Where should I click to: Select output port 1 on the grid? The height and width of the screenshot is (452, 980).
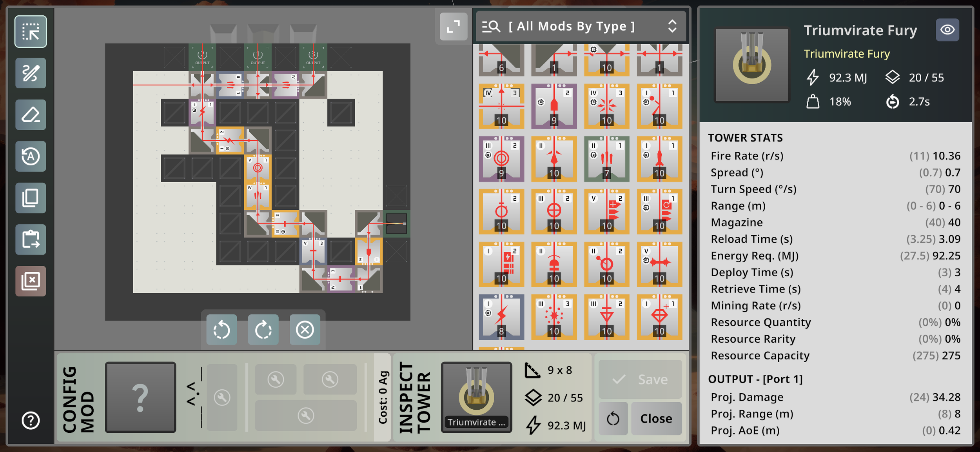pyautogui.click(x=258, y=57)
